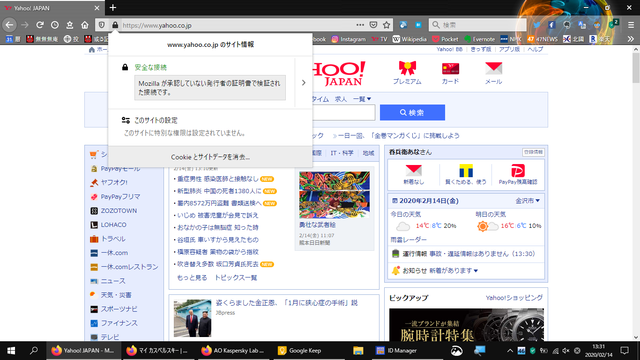The image size is (640, 360).
Task: Reload the current page
Action: pos(40,25)
